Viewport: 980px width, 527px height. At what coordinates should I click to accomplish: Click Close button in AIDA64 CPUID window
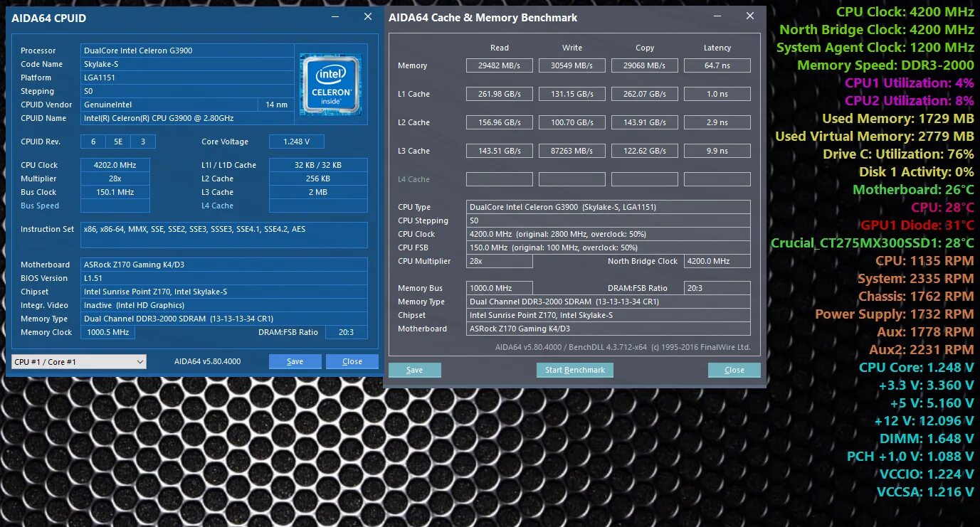coord(352,361)
